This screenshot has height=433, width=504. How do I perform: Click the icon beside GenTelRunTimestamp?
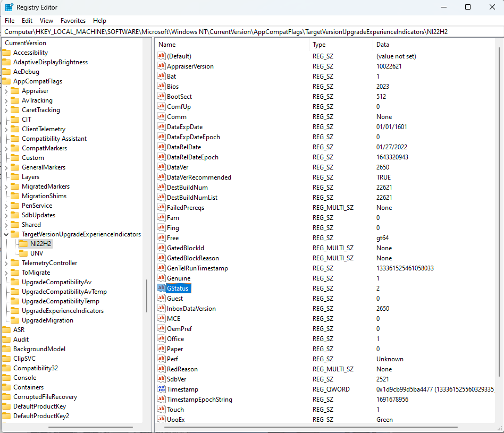(x=162, y=268)
